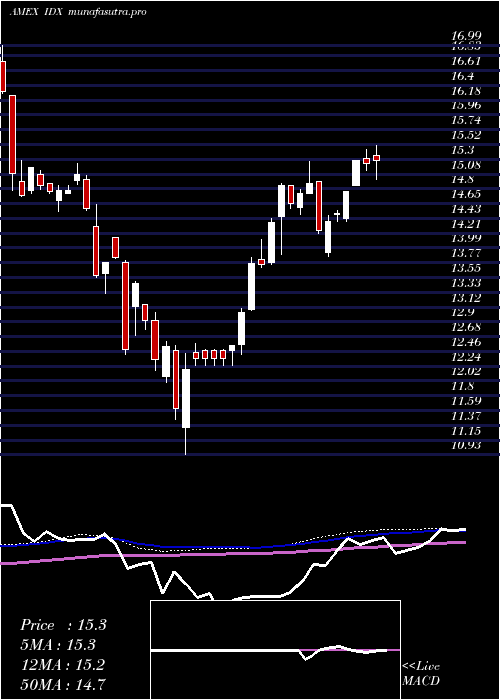Click the AMEX IDX munafasutra.pro chart title

[x=78, y=12]
